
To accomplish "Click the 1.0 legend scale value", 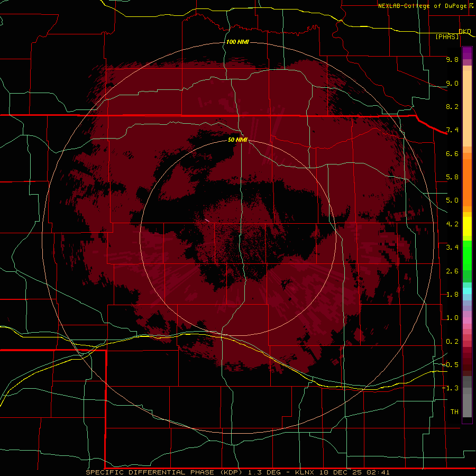I will (x=452, y=318).
